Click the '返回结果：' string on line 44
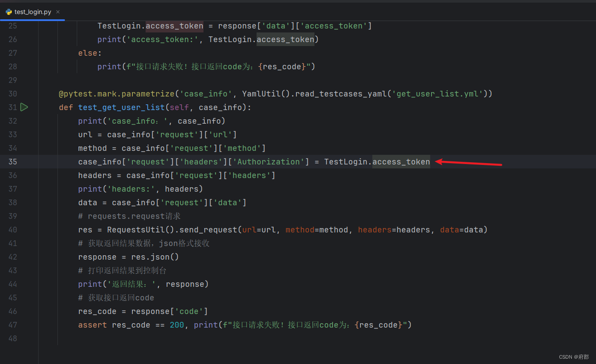The height and width of the screenshot is (364, 596). (x=131, y=284)
